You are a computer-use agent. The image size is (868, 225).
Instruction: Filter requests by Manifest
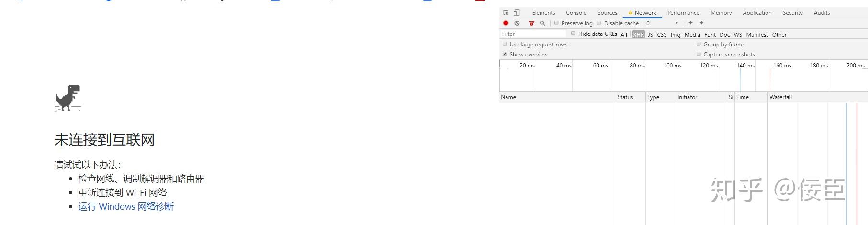coord(757,34)
